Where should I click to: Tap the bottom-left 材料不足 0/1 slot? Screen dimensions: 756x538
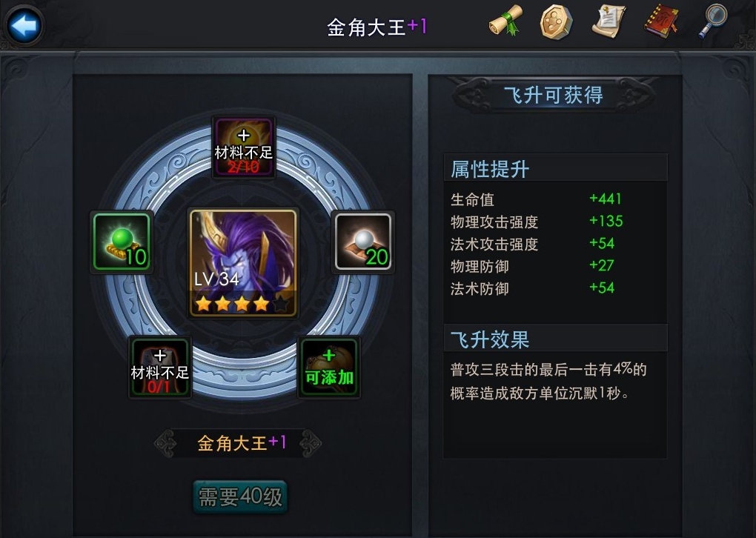[160, 368]
